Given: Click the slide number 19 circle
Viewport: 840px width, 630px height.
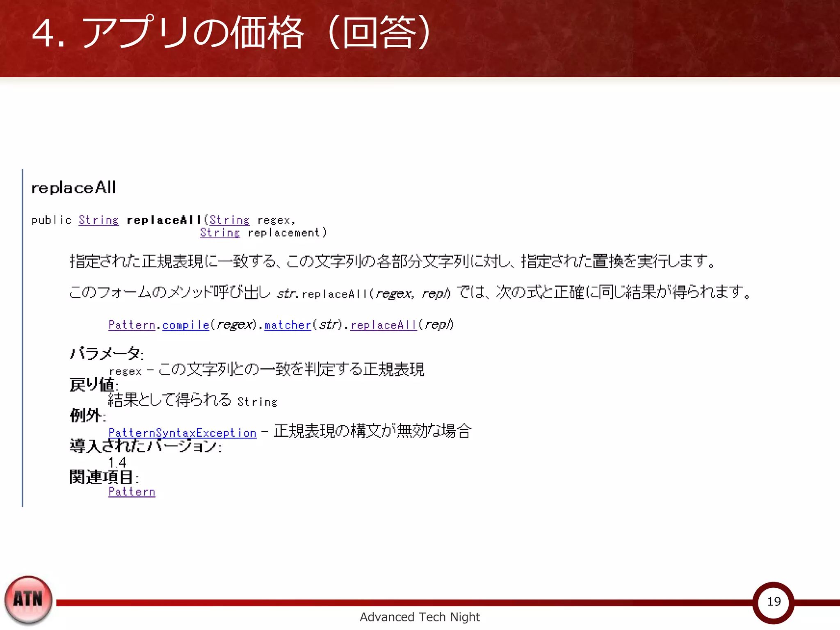Looking at the screenshot, I should [x=774, y=602].
